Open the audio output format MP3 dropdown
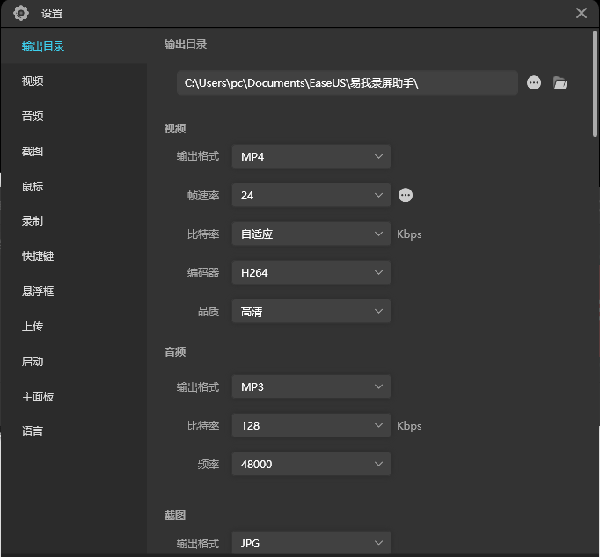600x557 pixels. pos(310,387)
